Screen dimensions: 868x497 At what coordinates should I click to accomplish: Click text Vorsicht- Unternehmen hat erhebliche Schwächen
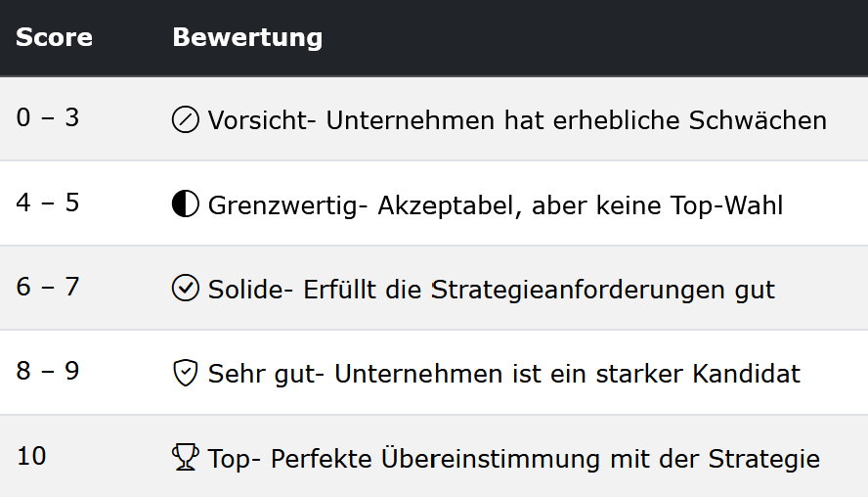pos(517,120)
